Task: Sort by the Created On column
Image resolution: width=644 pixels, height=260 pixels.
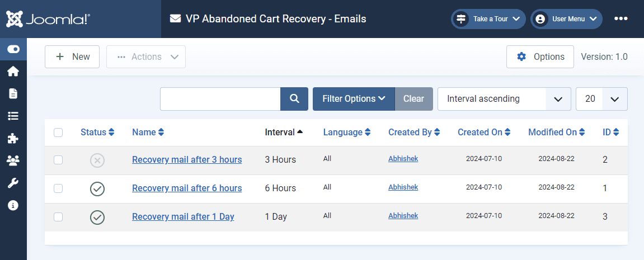Action: [x=484, y=133]
